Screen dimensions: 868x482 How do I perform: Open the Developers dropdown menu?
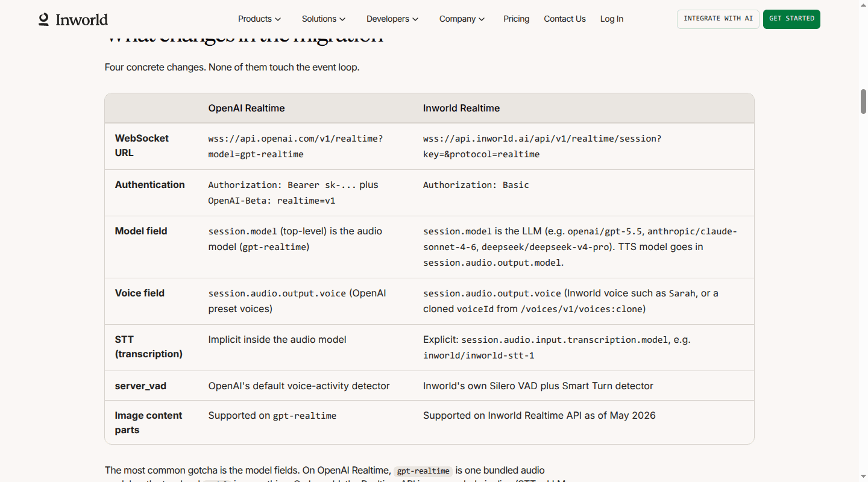tap(392, 19)
